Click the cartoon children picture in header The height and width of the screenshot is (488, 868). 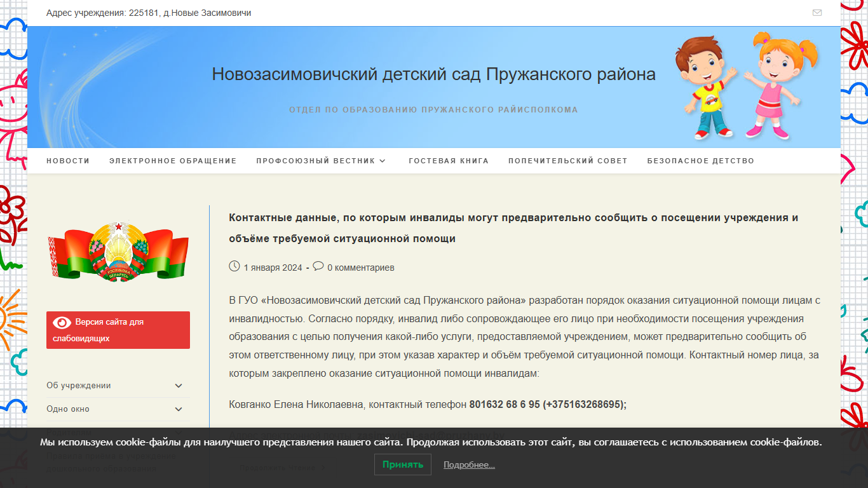pyautogui.click(x=747, y=86)
